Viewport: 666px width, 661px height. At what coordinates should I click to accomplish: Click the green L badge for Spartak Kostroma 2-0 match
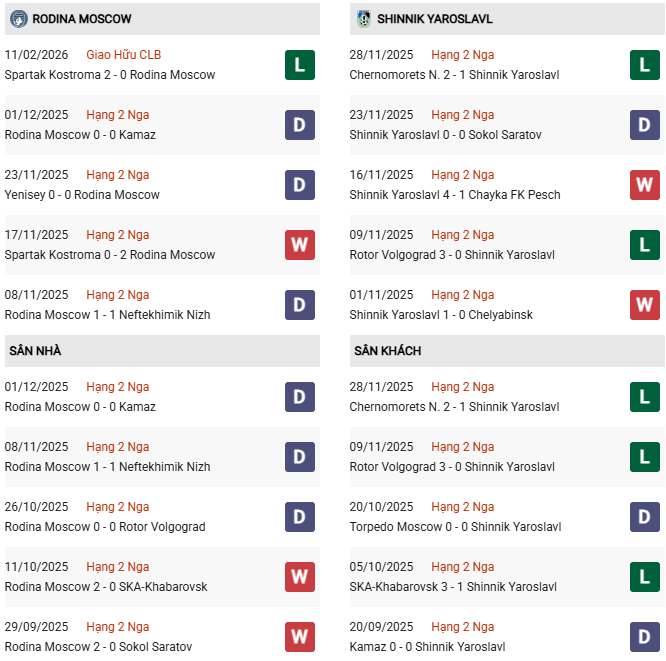coord(300,65)
